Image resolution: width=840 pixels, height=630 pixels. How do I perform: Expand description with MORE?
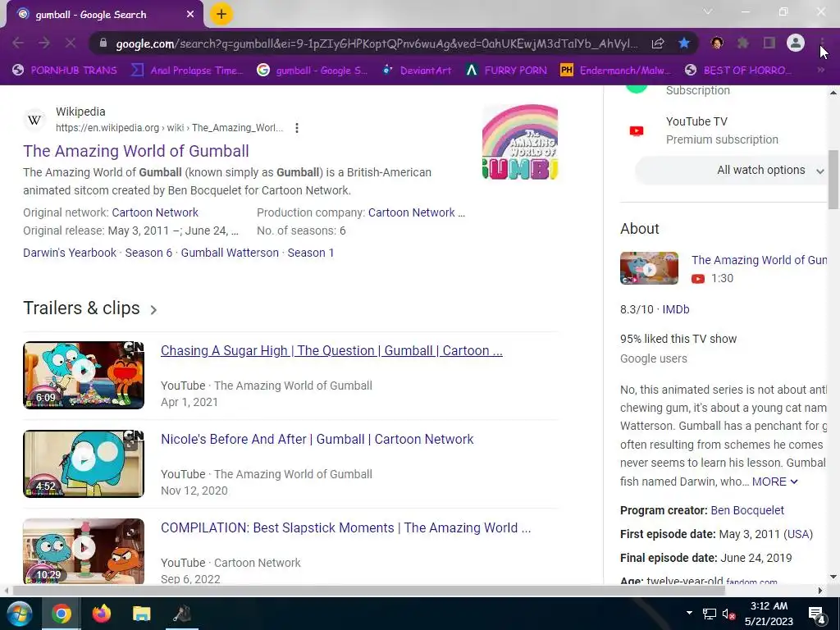[x=774, y=482]
